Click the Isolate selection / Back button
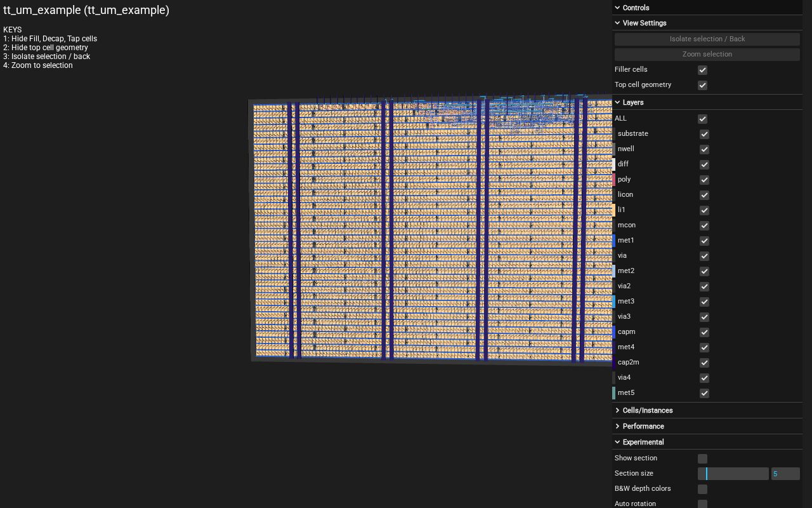Screen dimensions: 812x508 point(707,39)
